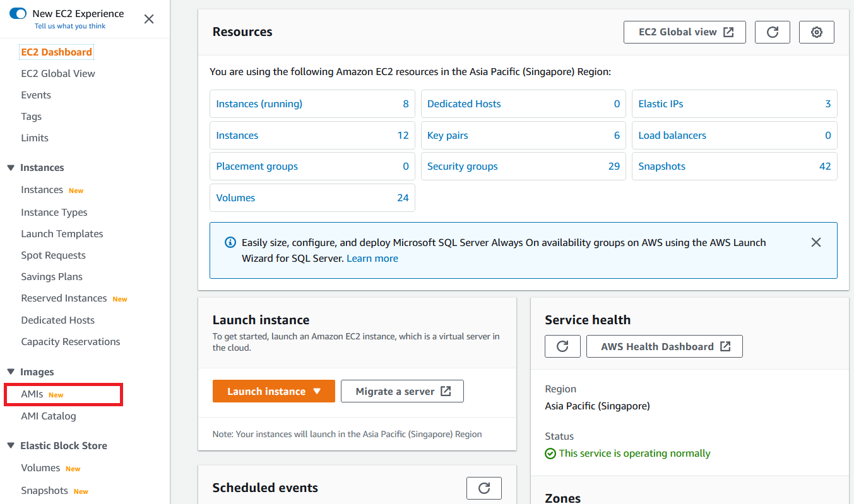
Task: Click Snapshots resource card link
Action: tap(661, 167)
